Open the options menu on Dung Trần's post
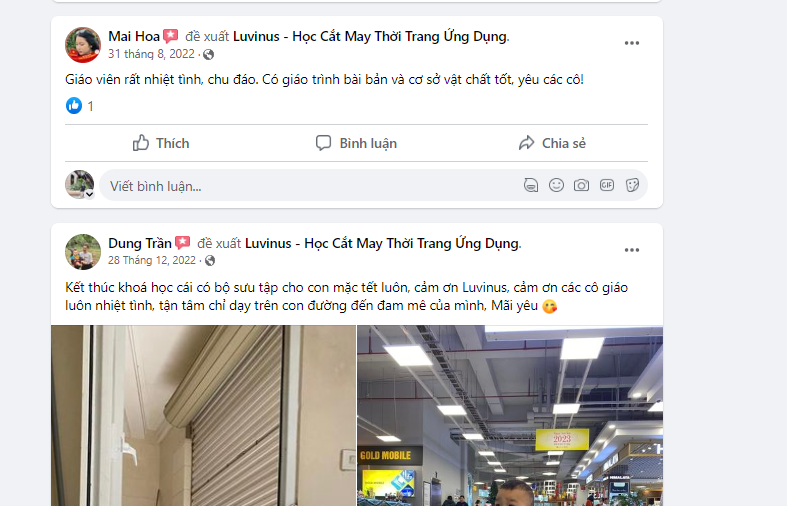Screen dimensions: 787x506 coord(631,250)
